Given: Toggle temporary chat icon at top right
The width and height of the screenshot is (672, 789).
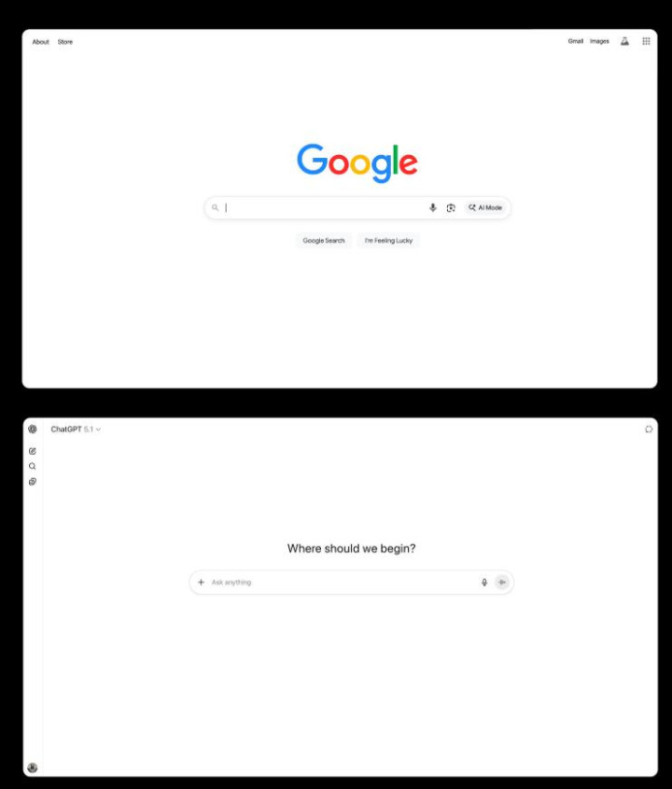Looking at the screenshot, I should click(649, 430).
